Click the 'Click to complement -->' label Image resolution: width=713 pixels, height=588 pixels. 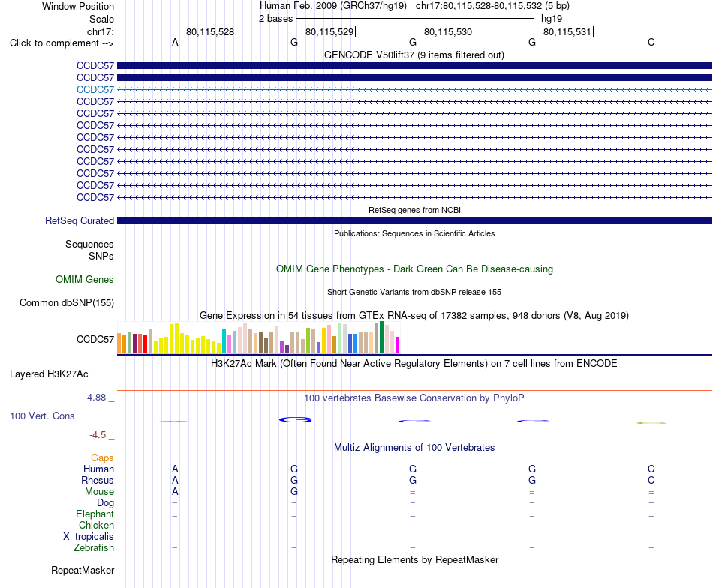[x=62, y=43]
